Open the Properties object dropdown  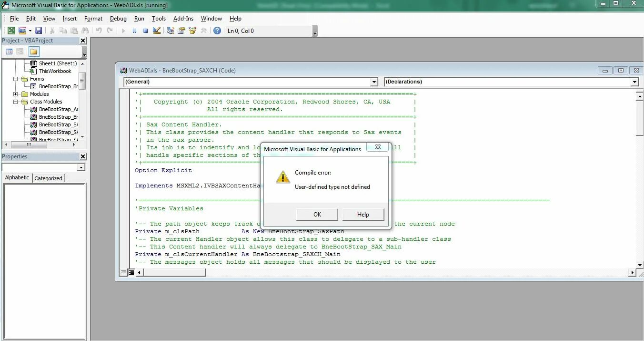tap(81, 167)
